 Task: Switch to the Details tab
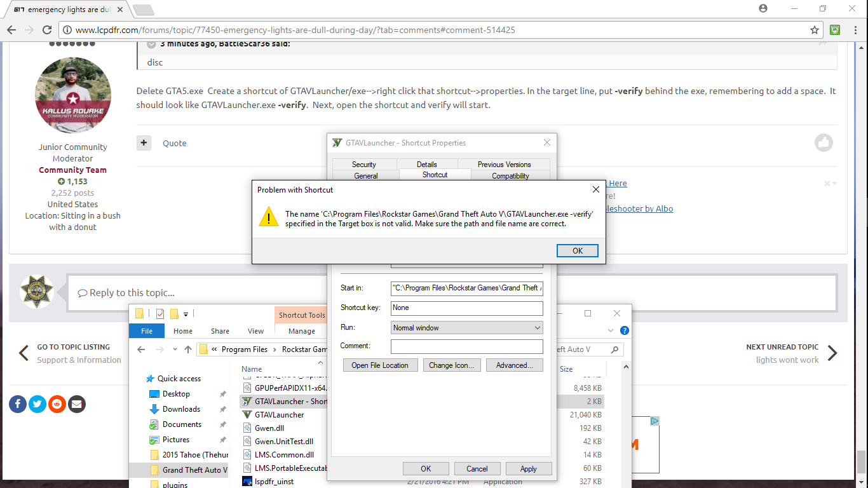(427, 164)
